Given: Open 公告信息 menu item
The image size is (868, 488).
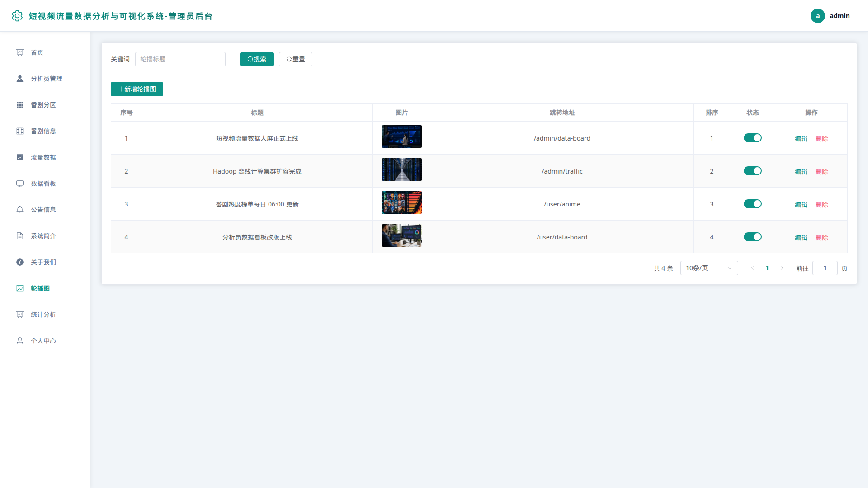Looking at the screenshot, I should click(x=45, y=210).
